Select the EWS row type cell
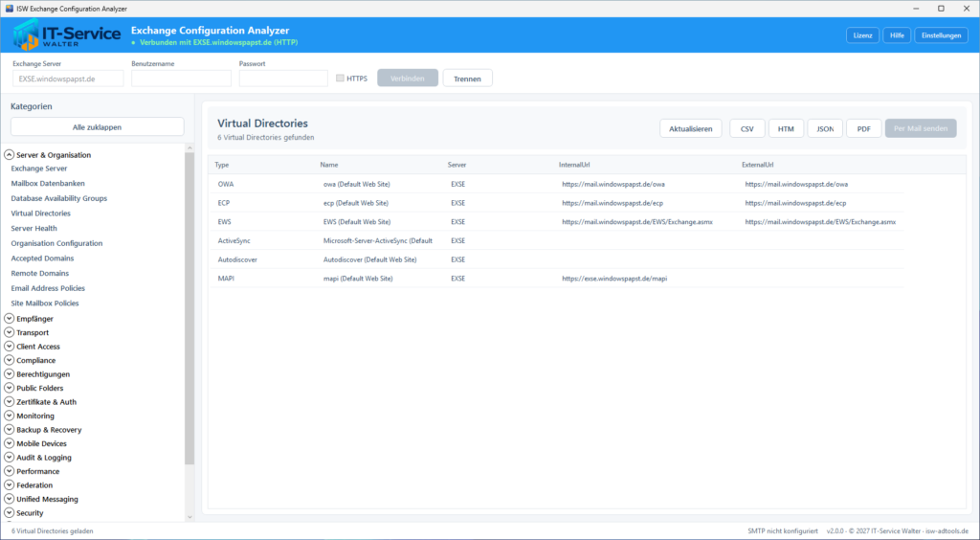The image size is (980, 540). [x=224, y=222]
